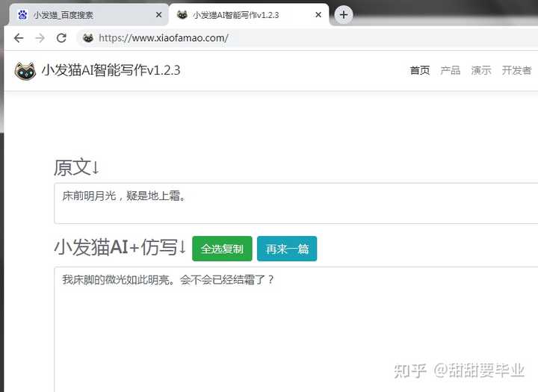Screen dimensions: 538x392
Task: Open the 演示 navigation item
Action: point(481,70)
